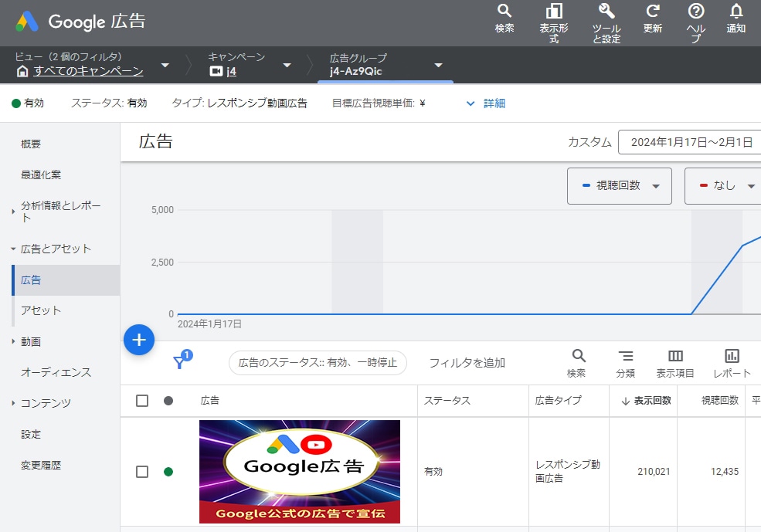Select アセット in the sidebar
Image resolution: width=761 pixels, height=532 pixels.
41,310
